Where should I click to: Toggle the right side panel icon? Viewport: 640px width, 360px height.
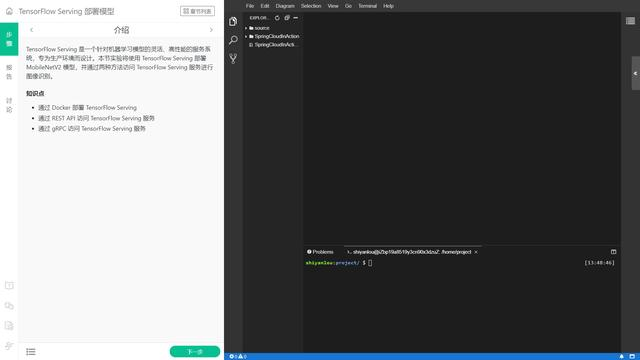tap(630, 21)
